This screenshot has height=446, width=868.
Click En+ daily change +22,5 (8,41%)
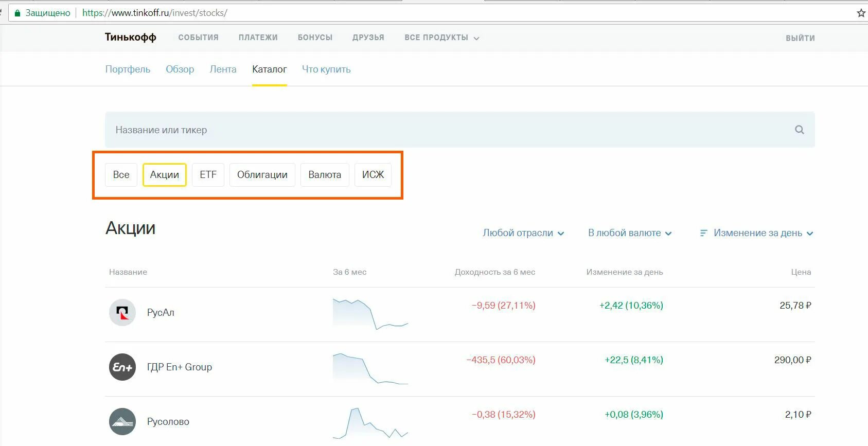[x=634, y=360]
